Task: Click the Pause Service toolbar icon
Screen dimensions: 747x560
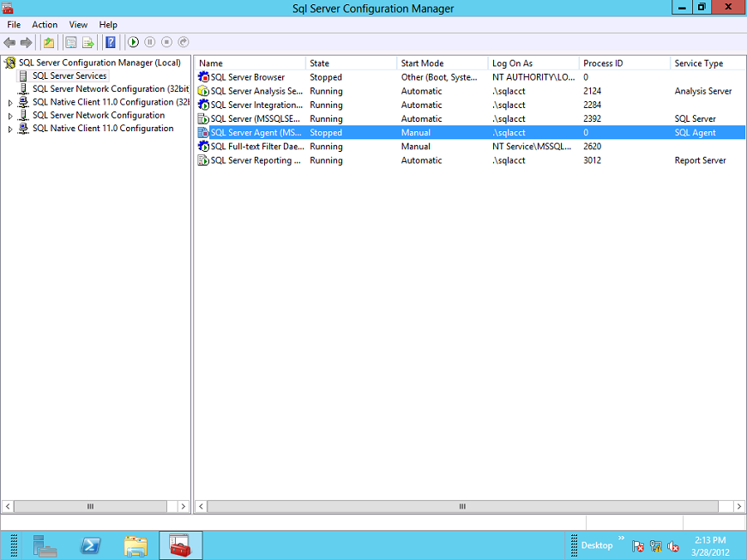Action: click(149, 42)
